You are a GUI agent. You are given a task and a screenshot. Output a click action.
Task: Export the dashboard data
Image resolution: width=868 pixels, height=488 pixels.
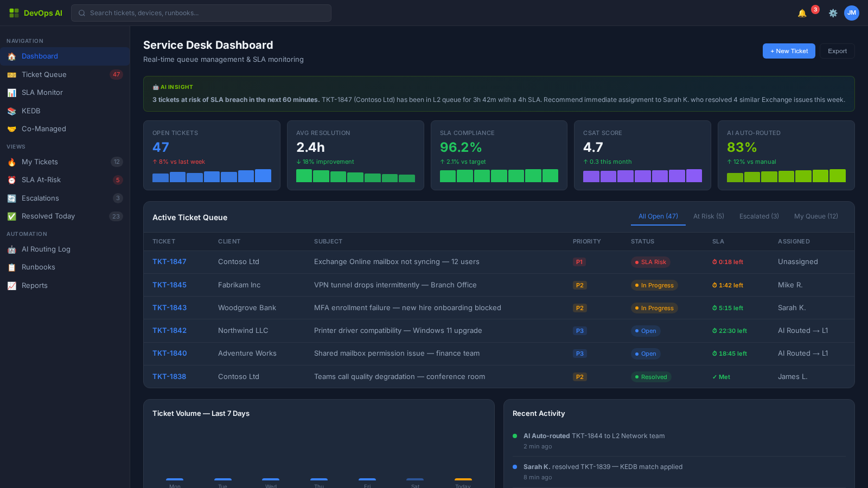pos(837,50)
